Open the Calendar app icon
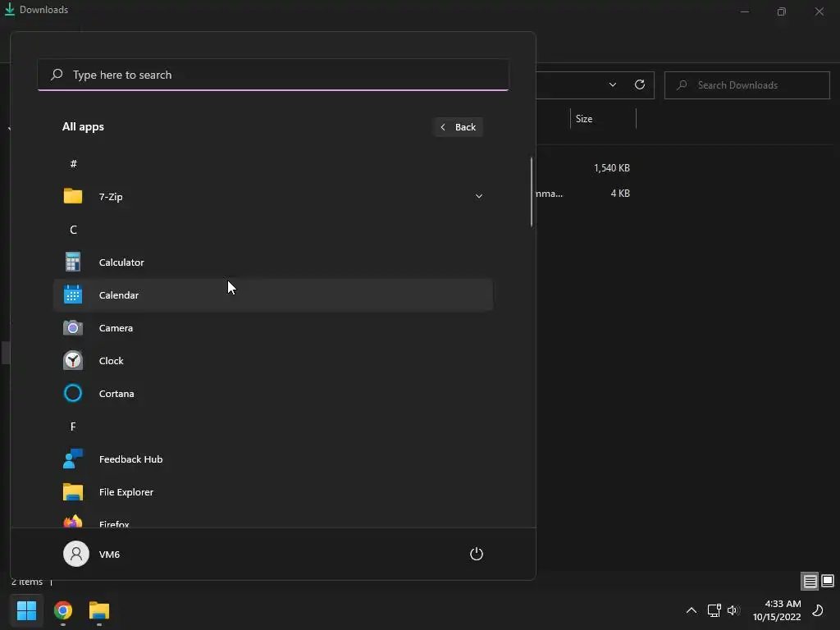This screenshot has width=840, height=630. coord(73,294)
